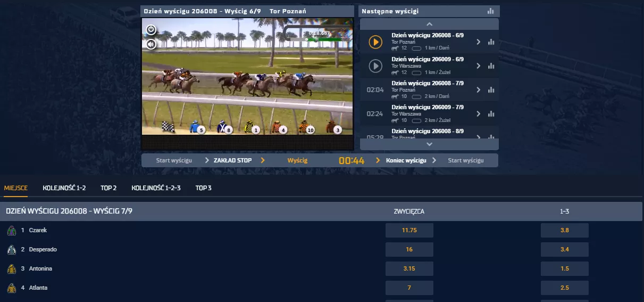Click the 1-3 column header
Screen dimensions: 644x302
(x=565, y=211)
